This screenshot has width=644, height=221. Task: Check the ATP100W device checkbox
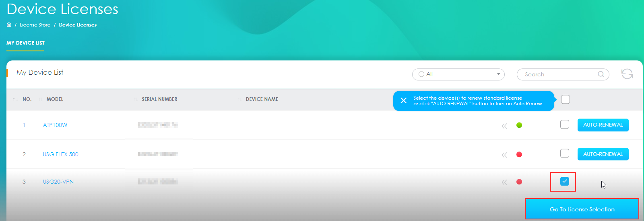click(x=564, y=125)
